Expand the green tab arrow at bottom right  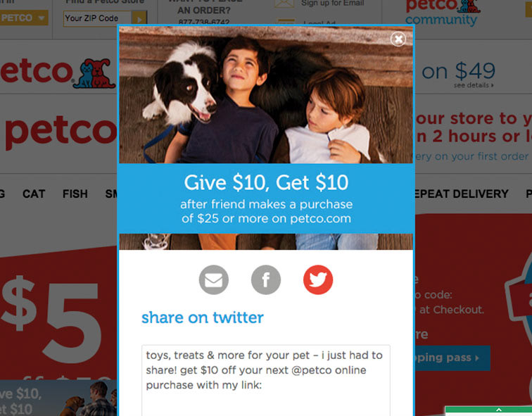(x=499, y=410)
